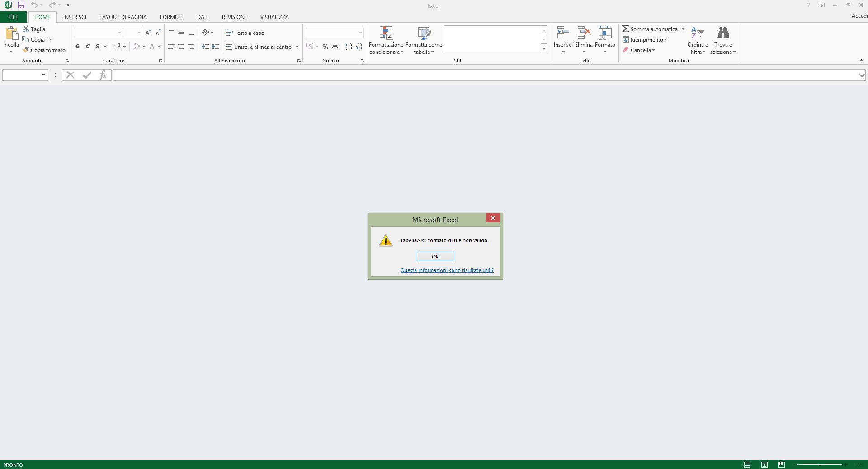
Task: Click the thousands separator 000 icon
Action: point(335,47)
